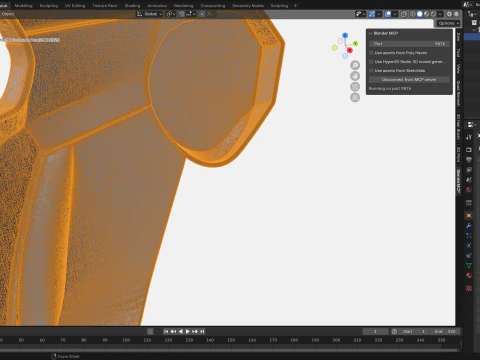This screenshot has width=480, height=360.
Task: Enable Use assets from Sketchfab
Action: pyautogui.click(x=371, y=71)
